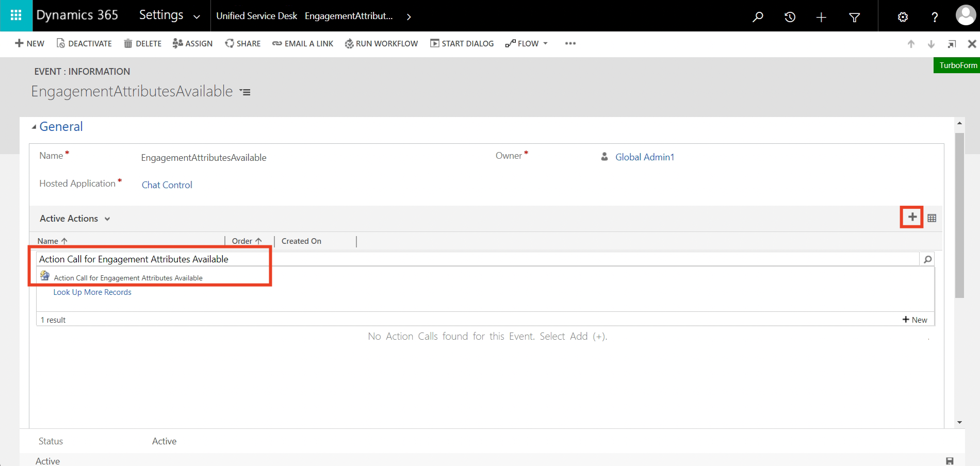Add action call with plus icon
Screen dimensions: 980x466
tap(912, 217)
